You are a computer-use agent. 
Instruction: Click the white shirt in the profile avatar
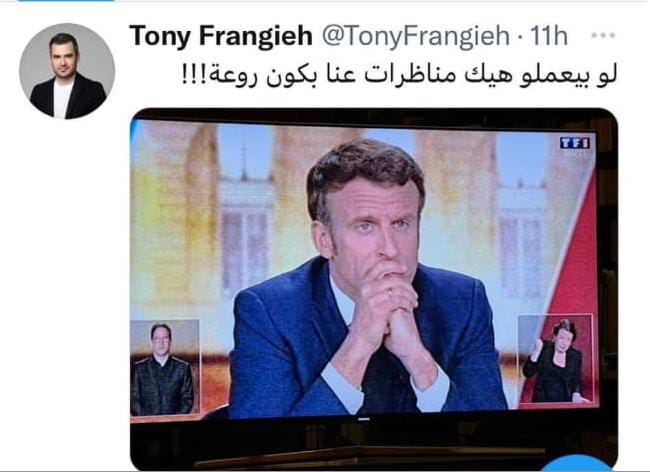pyautogui.click(x=62, y=98)
